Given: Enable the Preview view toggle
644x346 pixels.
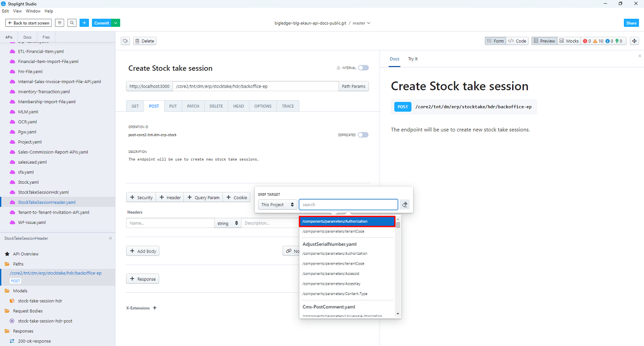Looking at the screenshot, I should (544, 41).
